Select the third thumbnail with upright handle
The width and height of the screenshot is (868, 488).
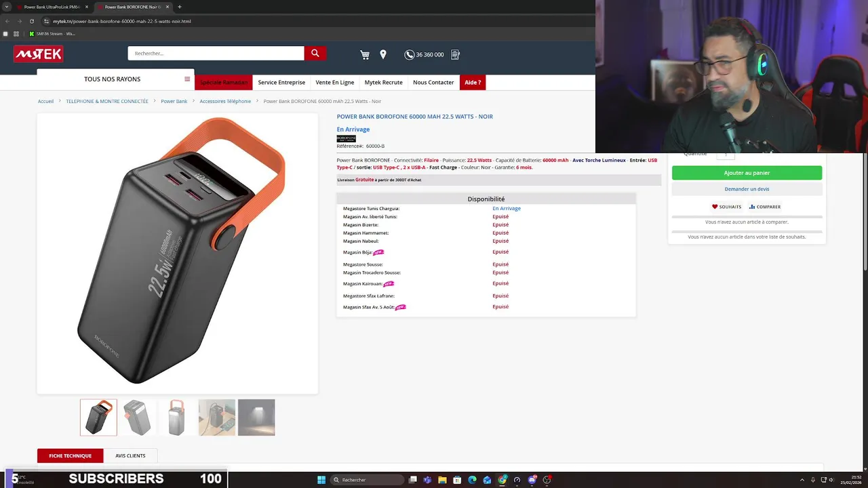click(x=177, y=418)
